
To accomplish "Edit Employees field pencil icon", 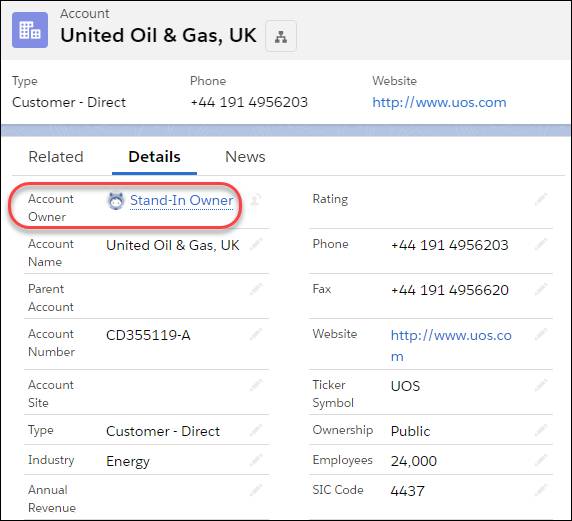I will 541,460.
